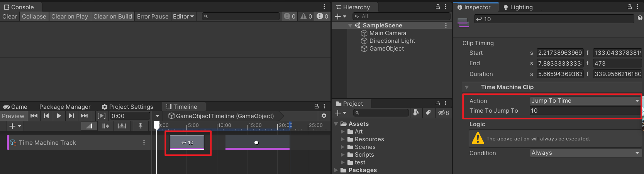Viewport: 644px width, 174px height.
Task: Open the Console Editor dropdown
Action: (183, 16)
